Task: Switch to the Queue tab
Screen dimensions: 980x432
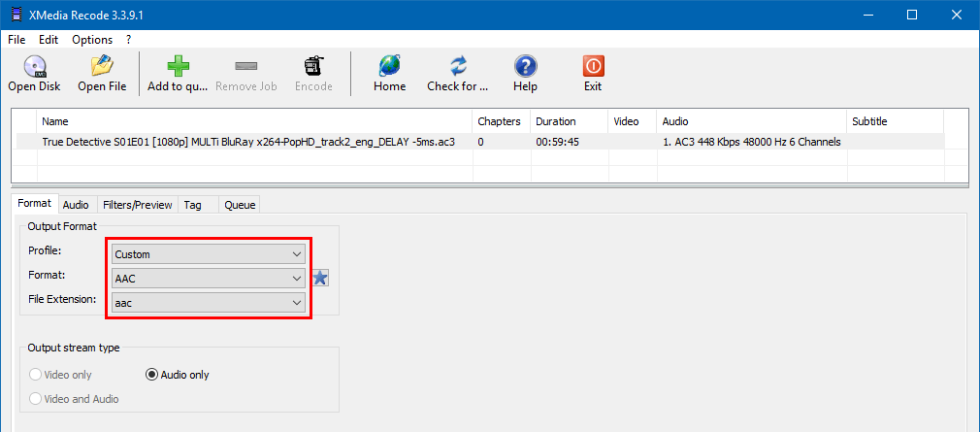Action: pos(240,205)
